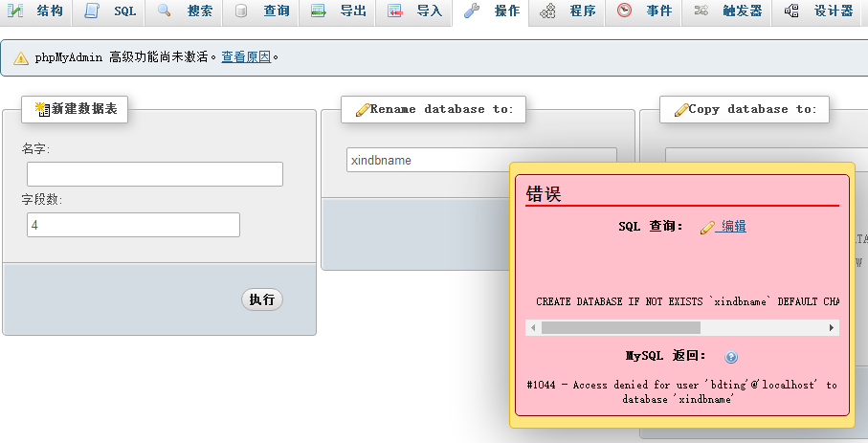The image size is (868, 443).
Task: Switch to the SQL tab
Action: (x=110, y=12)
